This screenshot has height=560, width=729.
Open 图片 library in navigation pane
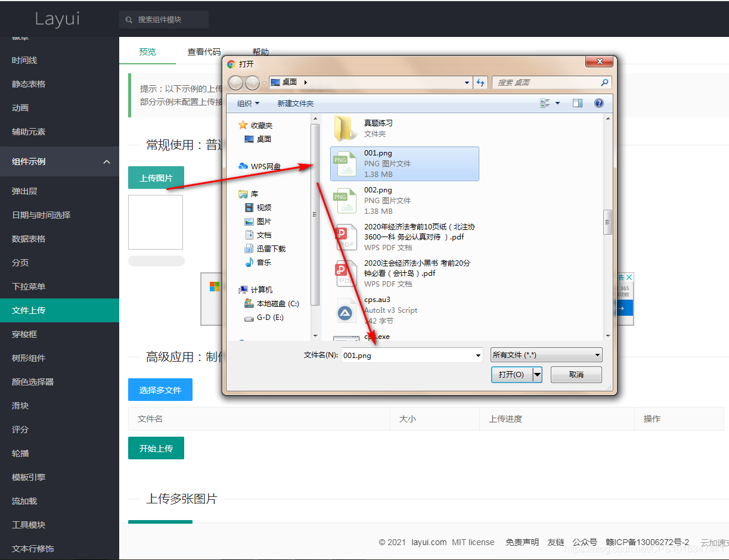click(x=259, y=221)
